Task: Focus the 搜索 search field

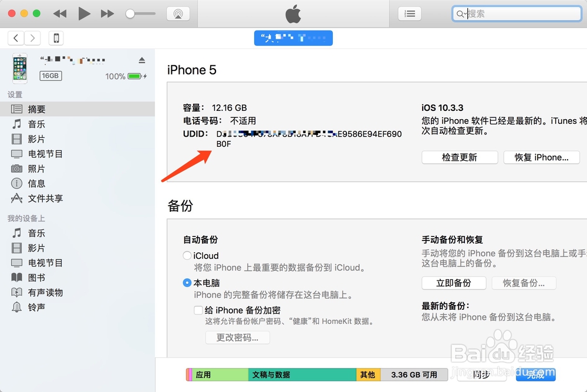Action: point(517,14)
